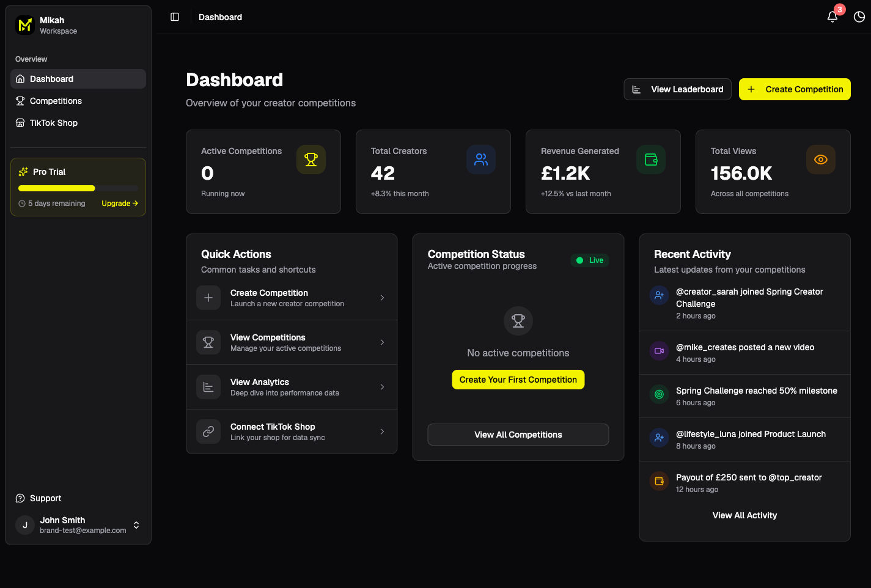Click the Dashboard breadcrumb in top bar
Viewport: 871px width, 588px height.
coord(220,17)
